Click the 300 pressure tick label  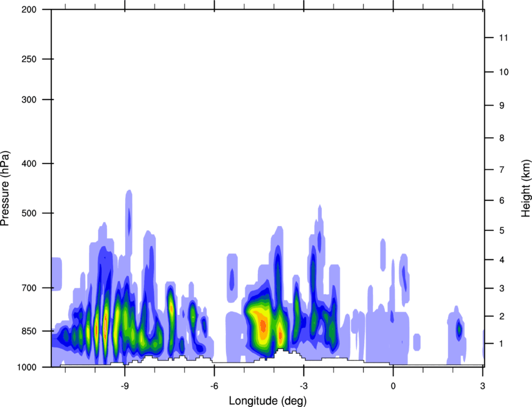[x=29, y=100]
